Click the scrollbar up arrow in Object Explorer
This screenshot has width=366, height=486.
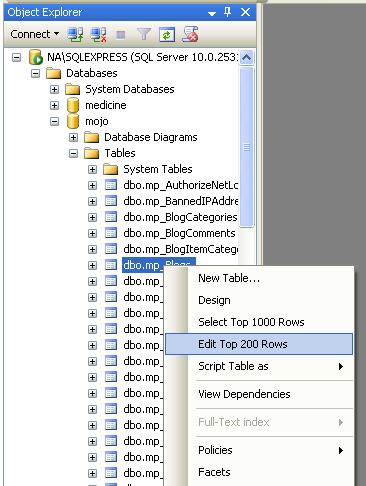point(246,57)
